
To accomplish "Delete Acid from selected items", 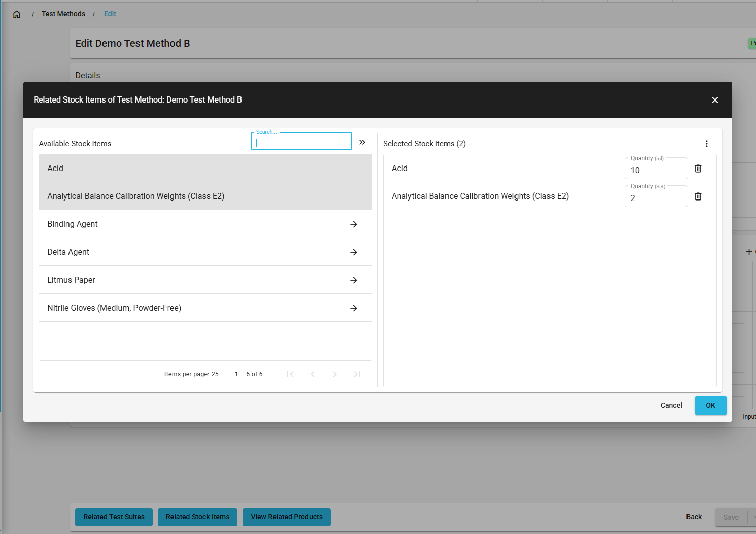I will (698, 169).
